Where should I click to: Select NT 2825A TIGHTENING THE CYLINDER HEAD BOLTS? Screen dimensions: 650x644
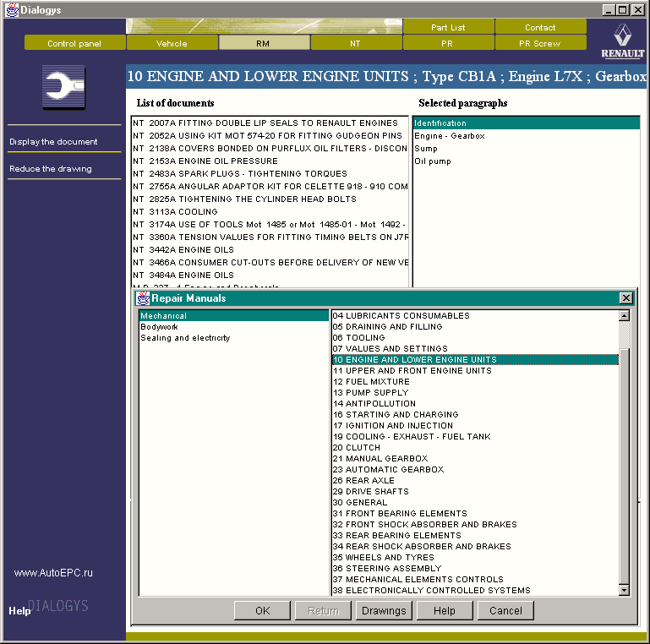tap(270, 199)
